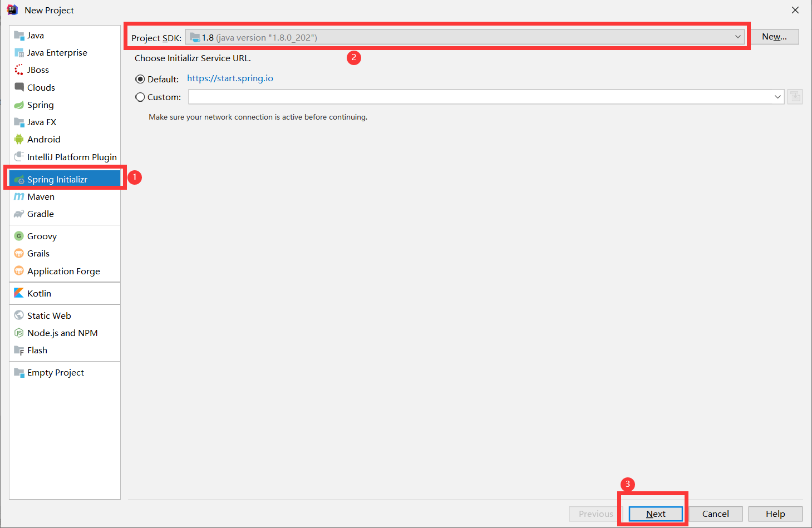Select Clouds in project list

click(65, 87)
